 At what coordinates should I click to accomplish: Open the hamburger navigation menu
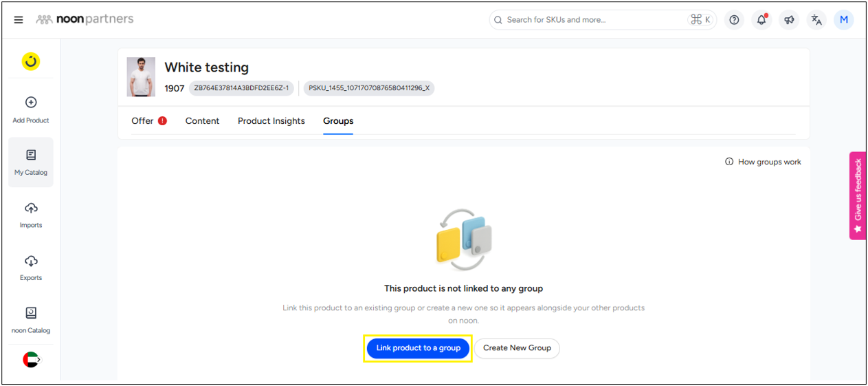pos(19,20)
